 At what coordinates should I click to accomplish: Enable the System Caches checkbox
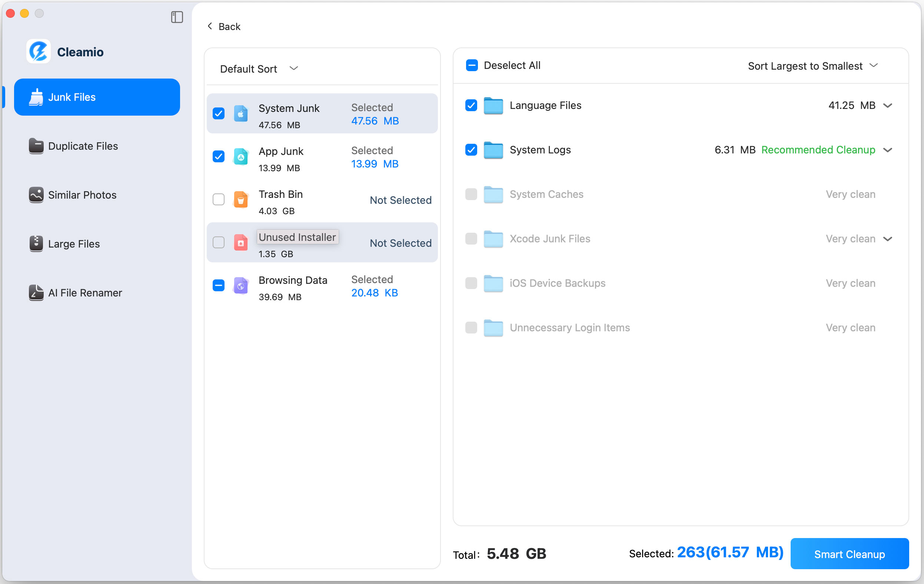click(471, 195)
